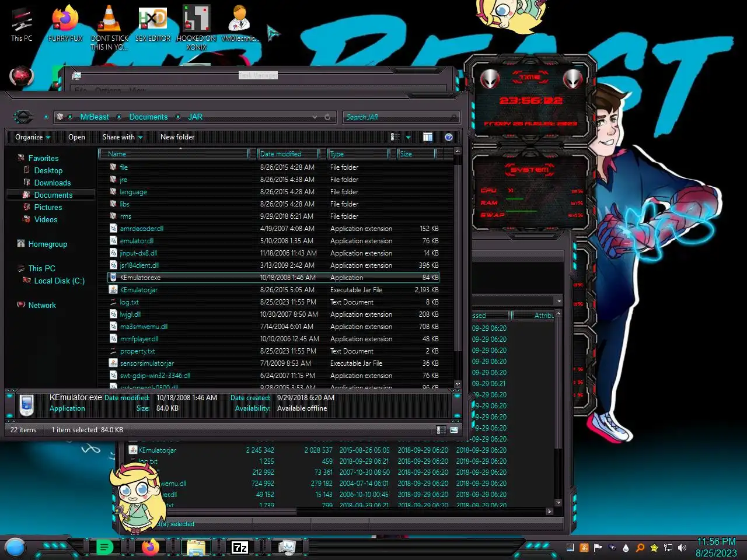The height and width of the screenshot is (560, 747).
Task: Refresh the JAR folder address bar
Action: [327, 117]
